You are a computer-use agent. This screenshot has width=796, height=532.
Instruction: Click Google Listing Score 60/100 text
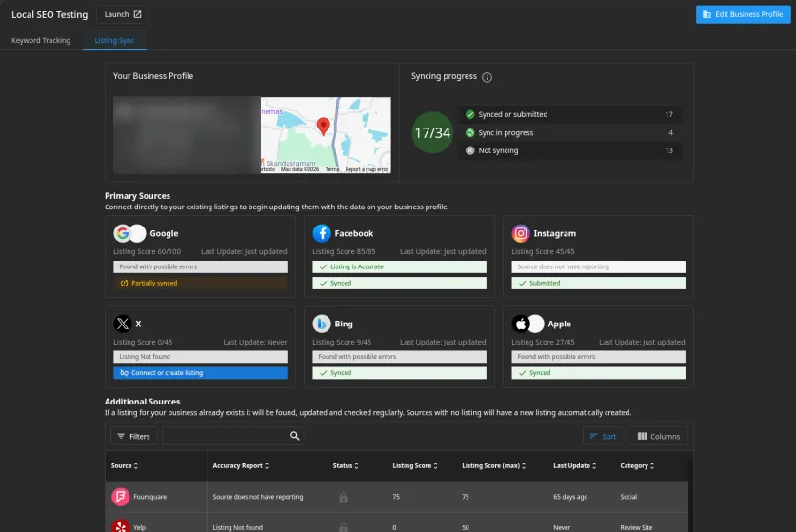[147, 251]
